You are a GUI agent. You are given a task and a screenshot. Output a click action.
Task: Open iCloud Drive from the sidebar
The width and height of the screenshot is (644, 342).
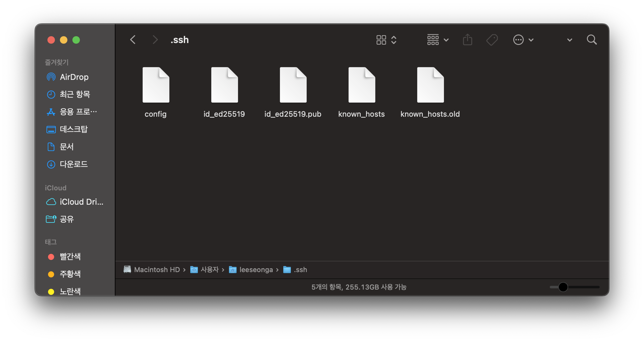pyautogui.click(x=81, y=202)
